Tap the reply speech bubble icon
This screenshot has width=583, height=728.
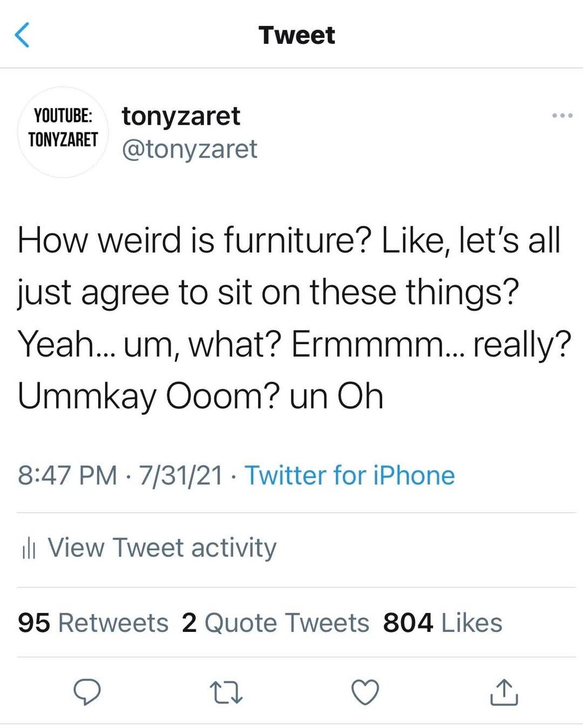pyautogui.click(x=87, y=692)
